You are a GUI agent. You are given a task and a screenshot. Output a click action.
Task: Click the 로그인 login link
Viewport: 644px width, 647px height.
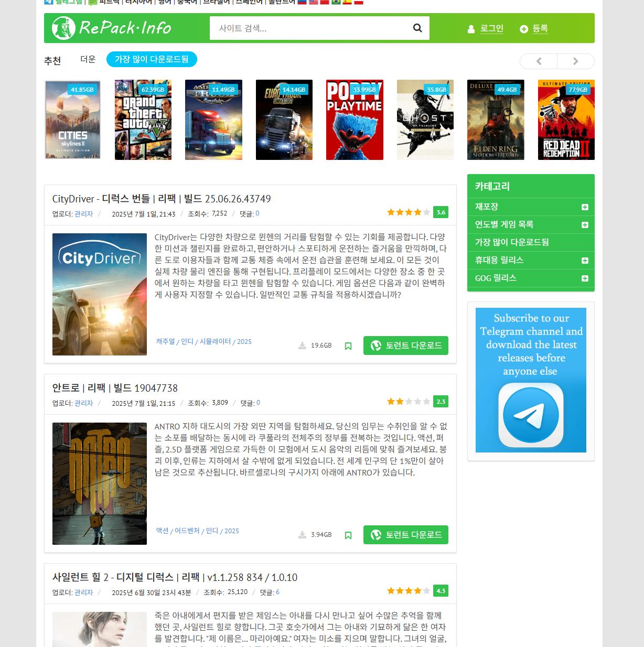click(x=492, y=28)
